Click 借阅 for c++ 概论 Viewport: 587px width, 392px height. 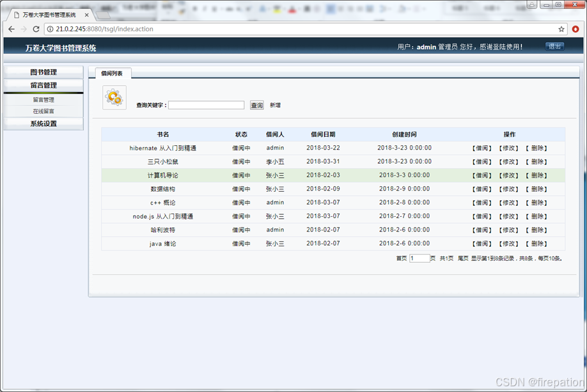tap(482, 203)
